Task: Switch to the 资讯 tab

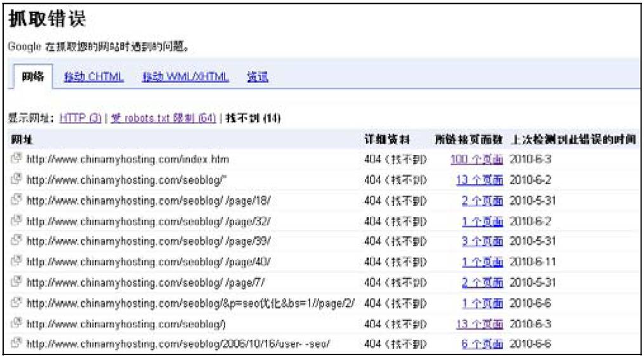Action: [x=258, y=77]
